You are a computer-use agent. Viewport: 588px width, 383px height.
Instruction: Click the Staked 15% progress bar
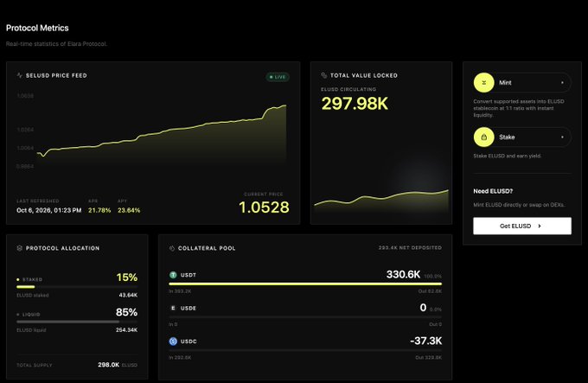pyautogui.click(x=77, y=287)
